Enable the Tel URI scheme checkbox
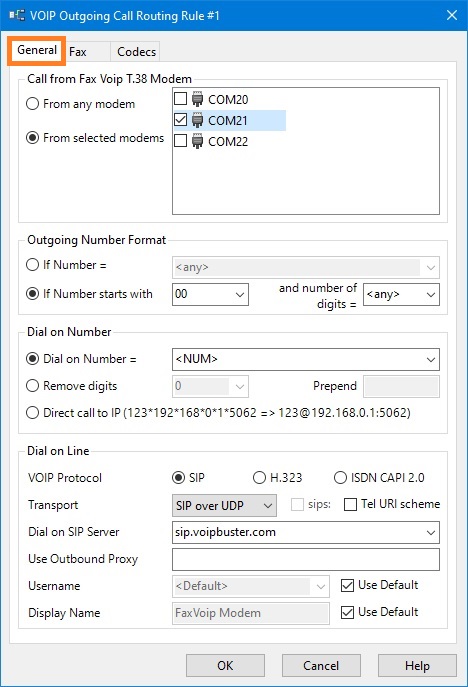The image size is (468, 687). click(350, 505)
